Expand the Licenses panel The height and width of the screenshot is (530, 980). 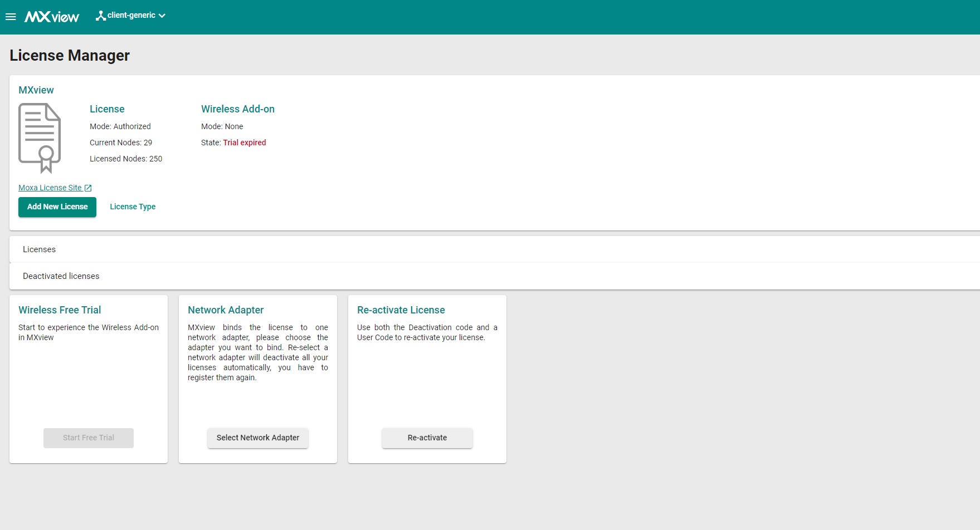coord(495,249)
